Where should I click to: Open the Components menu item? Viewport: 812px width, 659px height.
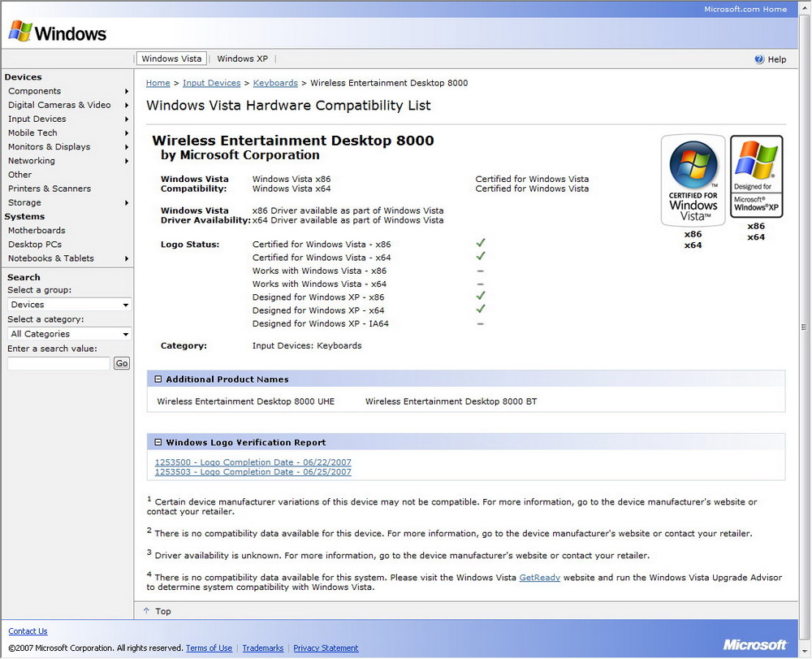point(35,91)
